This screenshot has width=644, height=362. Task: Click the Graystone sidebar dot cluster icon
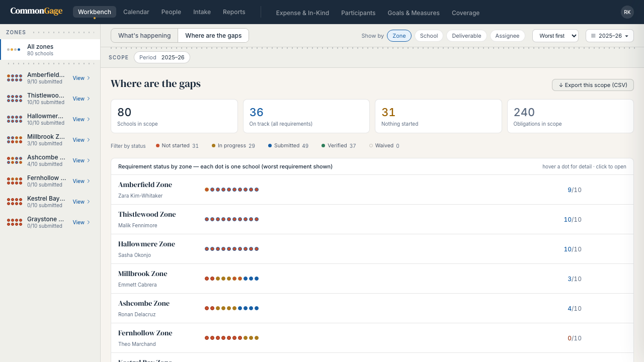click(x=15, y=222)
